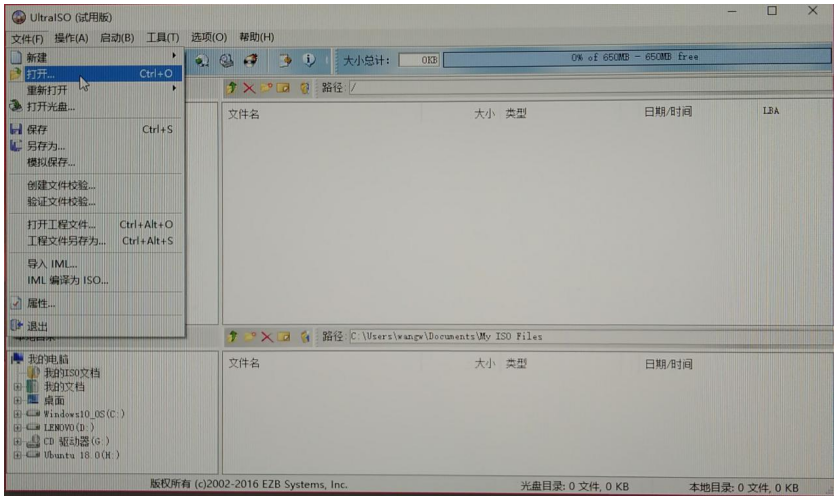Open the 启动(B) menu
837x497 pixels.
pos(117,38)
